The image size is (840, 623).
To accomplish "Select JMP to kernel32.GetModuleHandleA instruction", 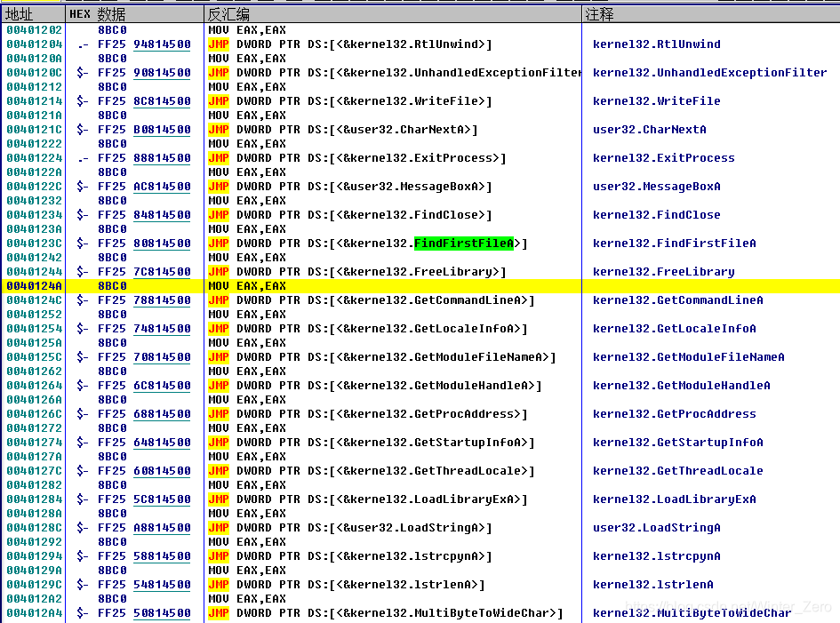I will 375,385.
